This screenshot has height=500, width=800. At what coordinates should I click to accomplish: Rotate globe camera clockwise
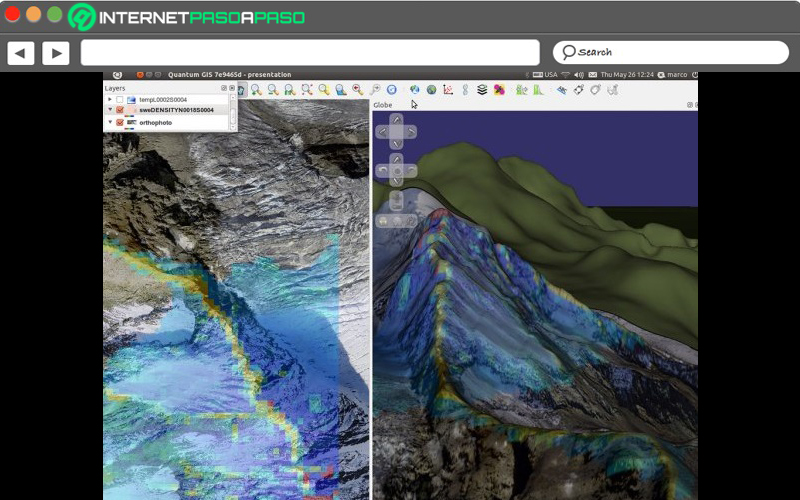pos(411,171)
